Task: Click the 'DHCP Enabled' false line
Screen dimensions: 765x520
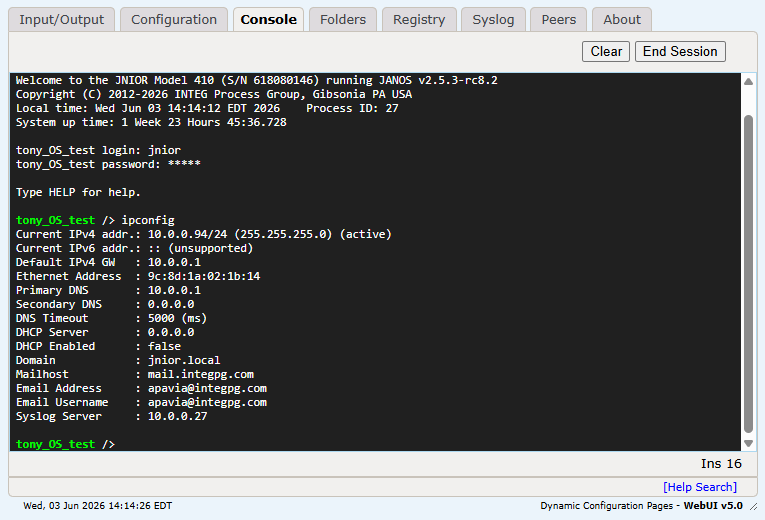Action: (98, 346)
